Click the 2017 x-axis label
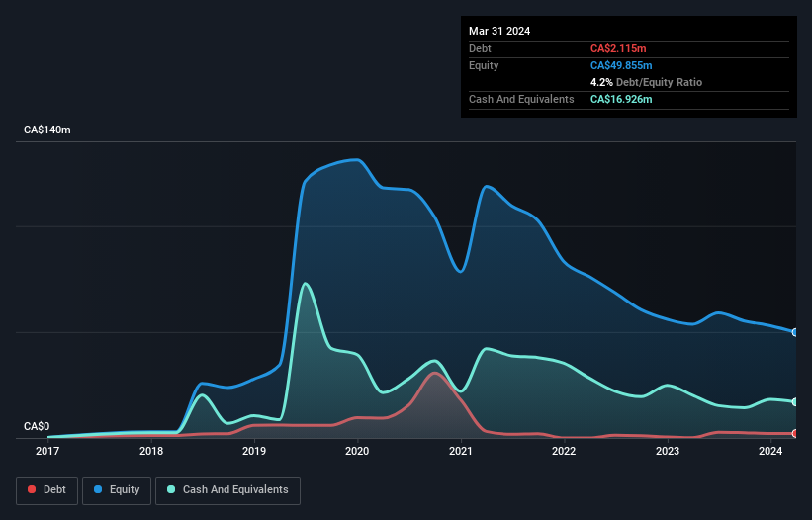The height and width of the screenshot is (520, 812). pyautogui.click(x=47, y=451)
